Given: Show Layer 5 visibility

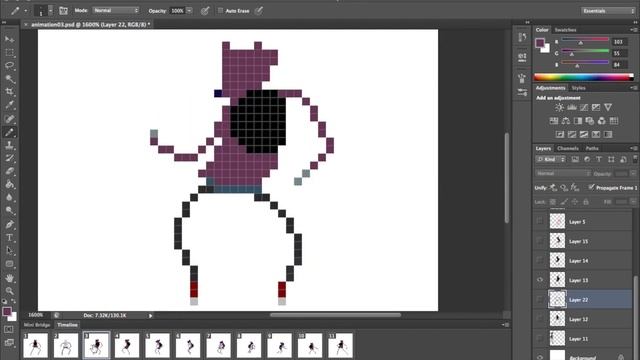Looking at the screenshot, I should click(540, 221).
